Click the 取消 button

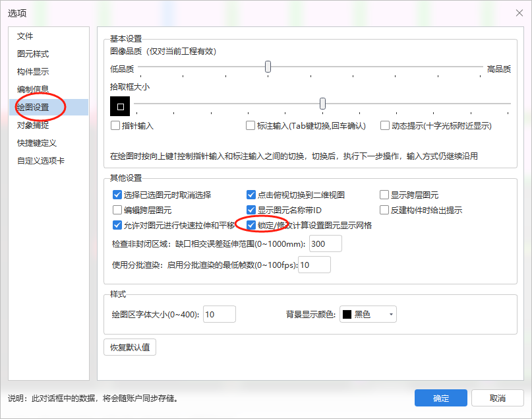click(x=498, y=398)
